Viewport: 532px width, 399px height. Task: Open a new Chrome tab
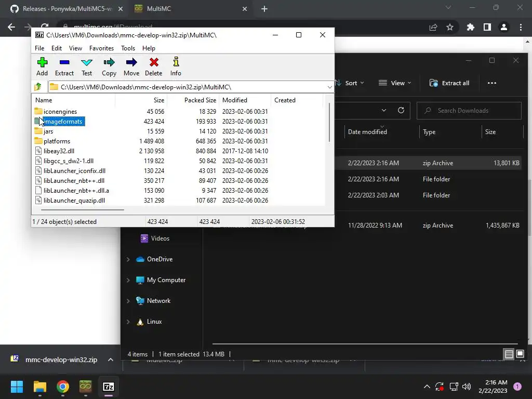click(264, 9)
